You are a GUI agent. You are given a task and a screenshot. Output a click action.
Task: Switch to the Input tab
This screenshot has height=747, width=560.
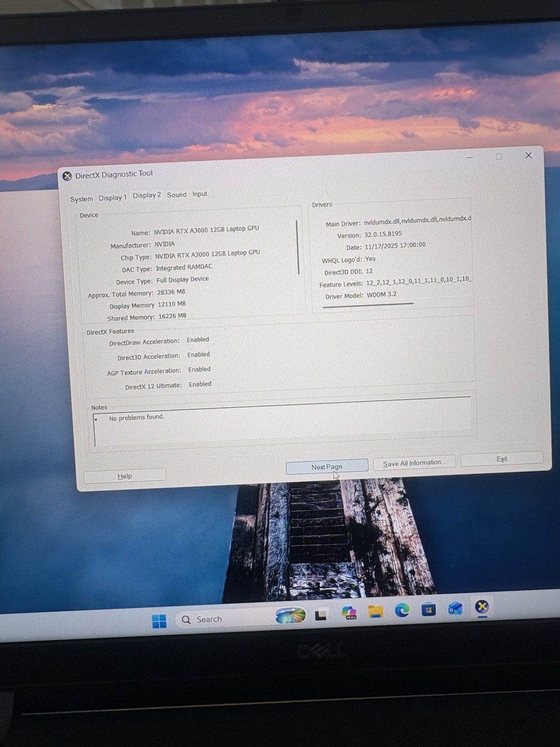click(x=200, y=194)
